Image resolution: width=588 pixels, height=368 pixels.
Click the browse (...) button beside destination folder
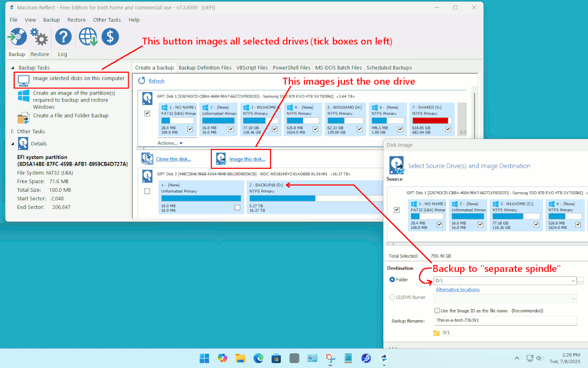(581, 281)
